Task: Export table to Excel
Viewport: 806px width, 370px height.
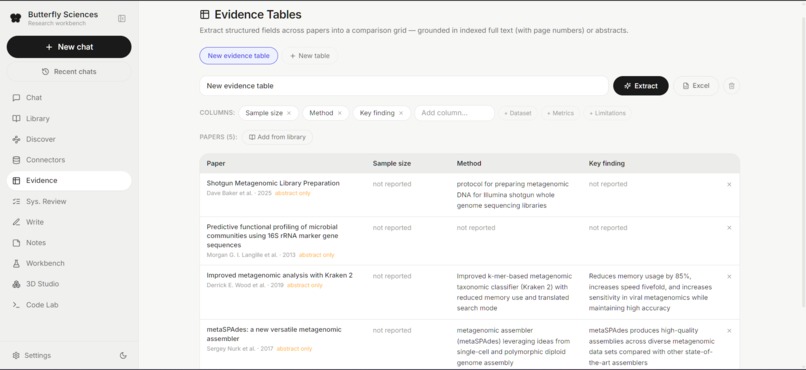Action: tap(696, 86)
